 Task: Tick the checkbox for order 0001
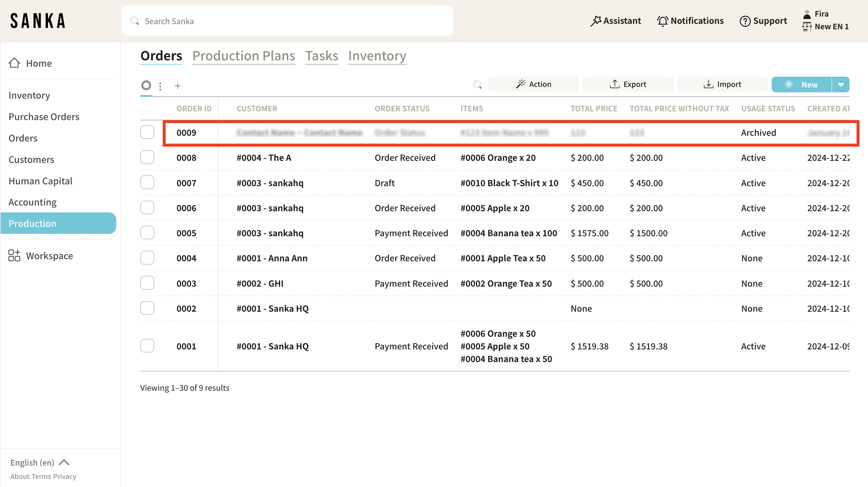[147, 346]
